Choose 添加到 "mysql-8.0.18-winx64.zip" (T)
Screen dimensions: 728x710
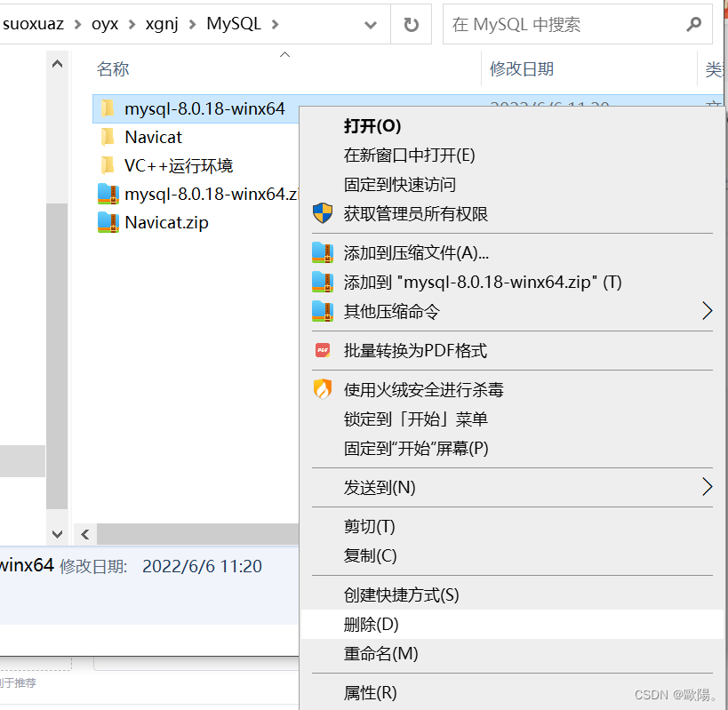[512, 283]
